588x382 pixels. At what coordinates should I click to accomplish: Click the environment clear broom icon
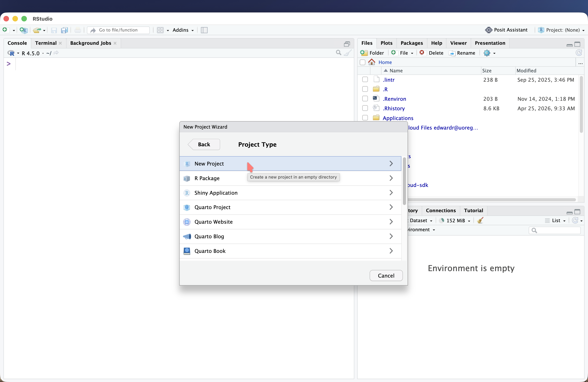[x=480, y=220]
